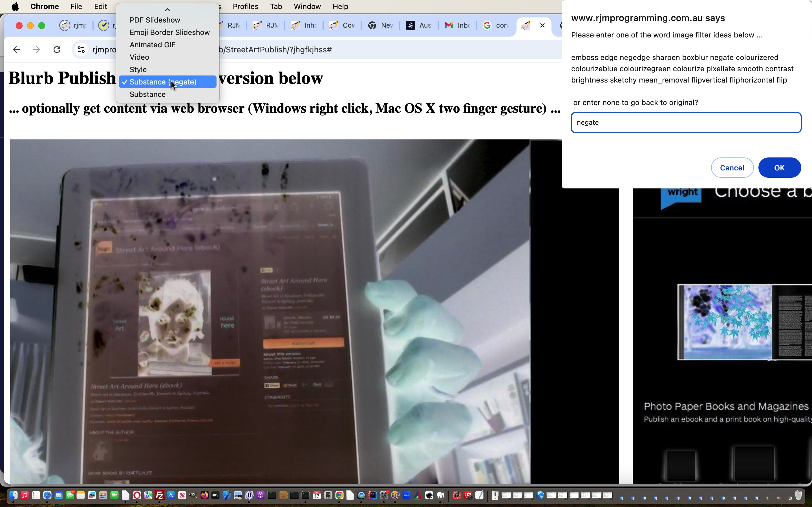The height and width of the screenshot is (507, 812).
Task: Reload the page with refresh icon
Action: (57, 50)
